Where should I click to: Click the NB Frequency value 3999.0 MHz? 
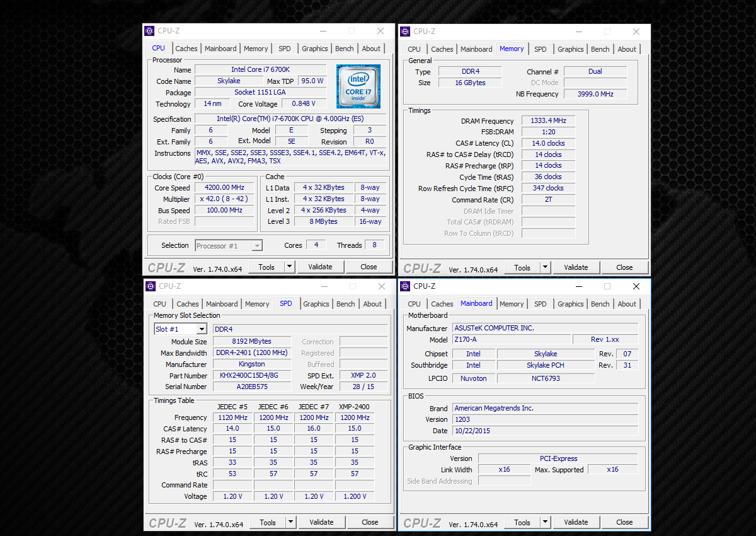click(595, 94)
